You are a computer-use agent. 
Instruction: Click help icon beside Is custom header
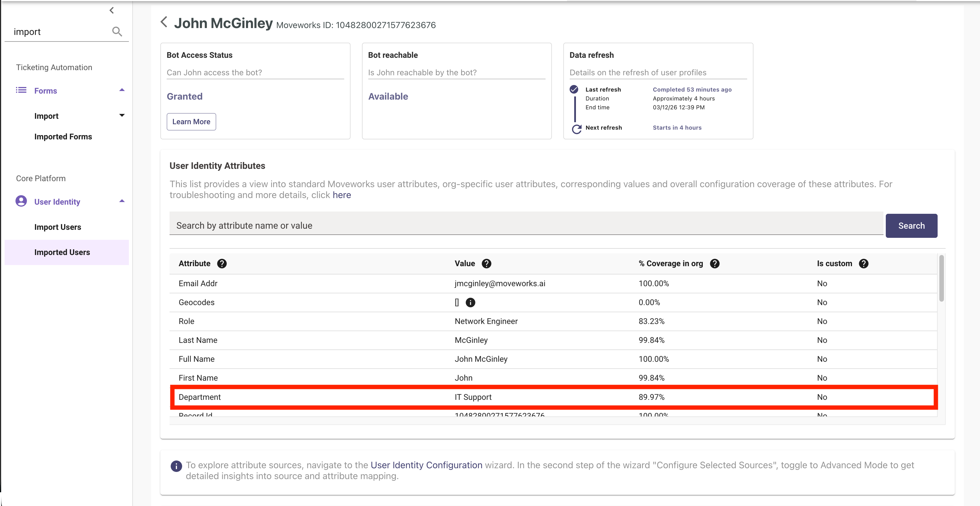[864, 264]
